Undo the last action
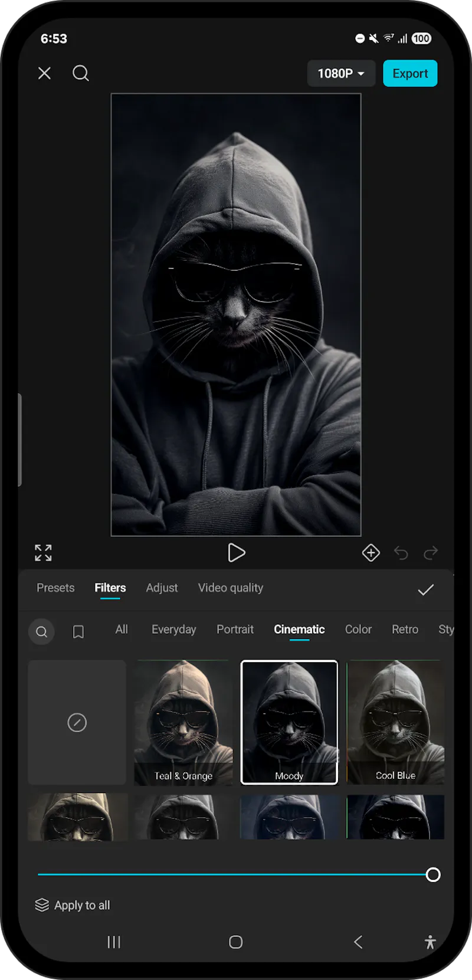This screenshot has height=980, width=472. pos(401,553)
